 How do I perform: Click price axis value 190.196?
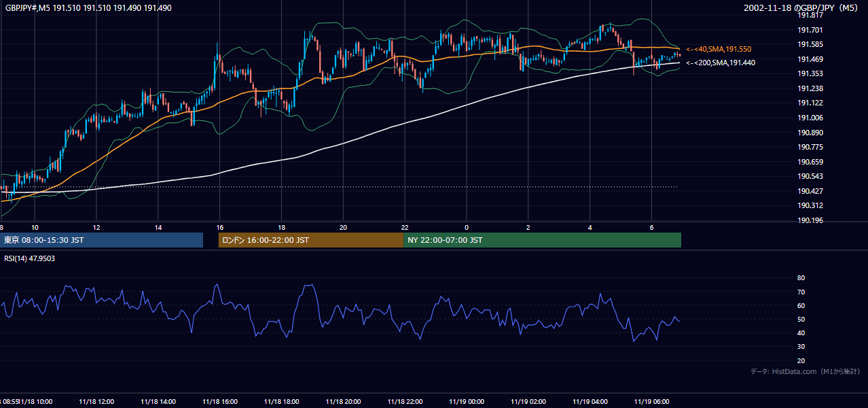810,220
